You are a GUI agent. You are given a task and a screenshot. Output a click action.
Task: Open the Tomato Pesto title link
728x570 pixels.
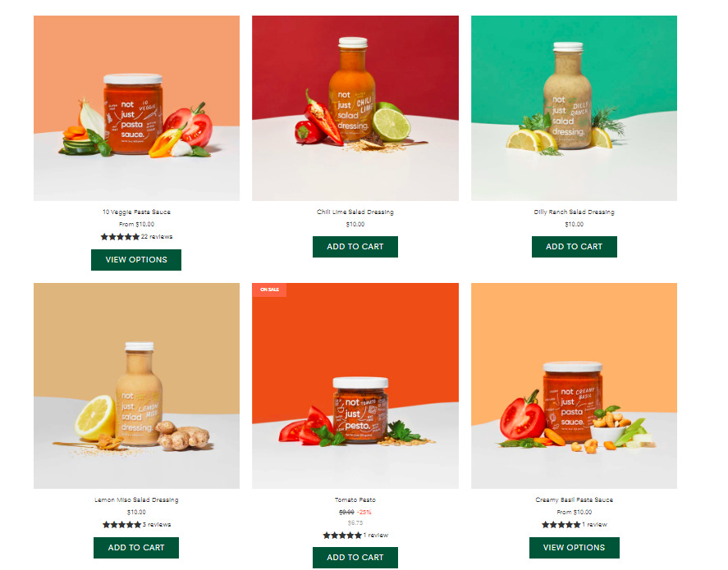(355, 500)
